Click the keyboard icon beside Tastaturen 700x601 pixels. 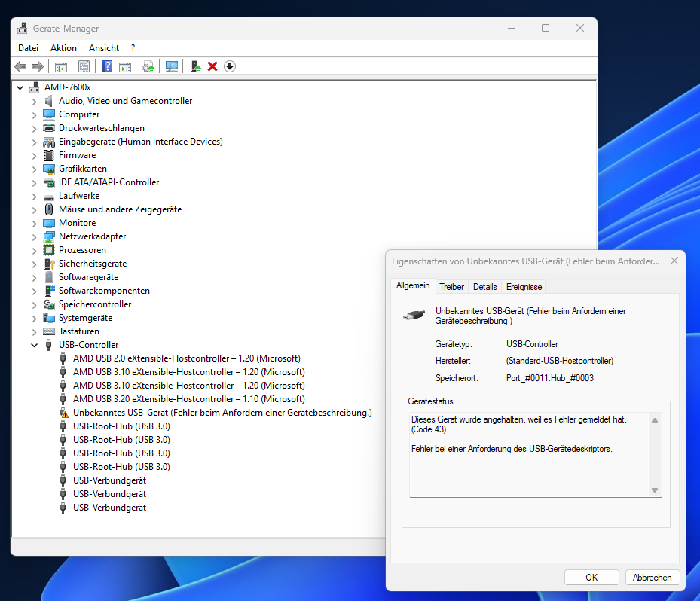pyautogui.click(x=49, y=331)
